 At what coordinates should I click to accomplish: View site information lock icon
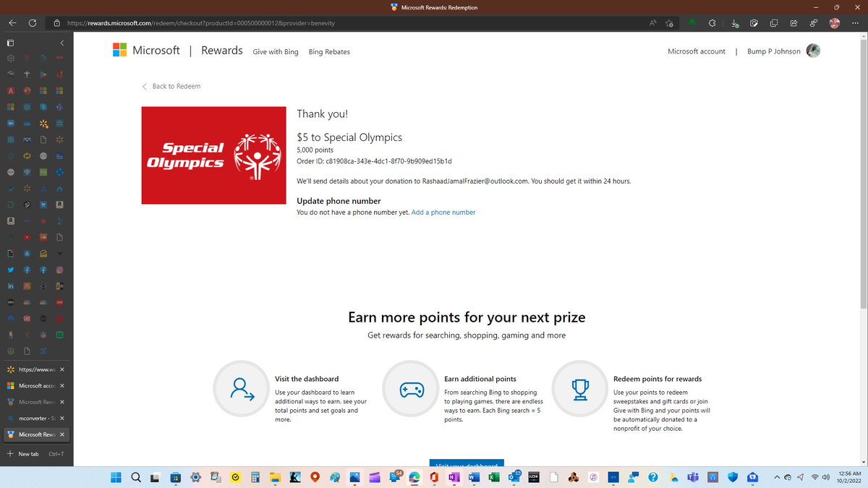[x=56, y=23]
